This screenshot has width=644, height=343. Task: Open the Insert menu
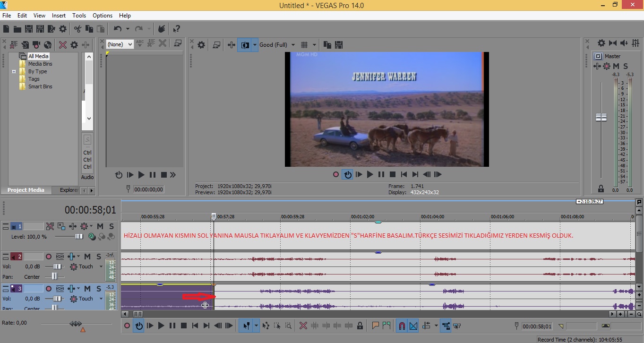(x=59, y=16)
